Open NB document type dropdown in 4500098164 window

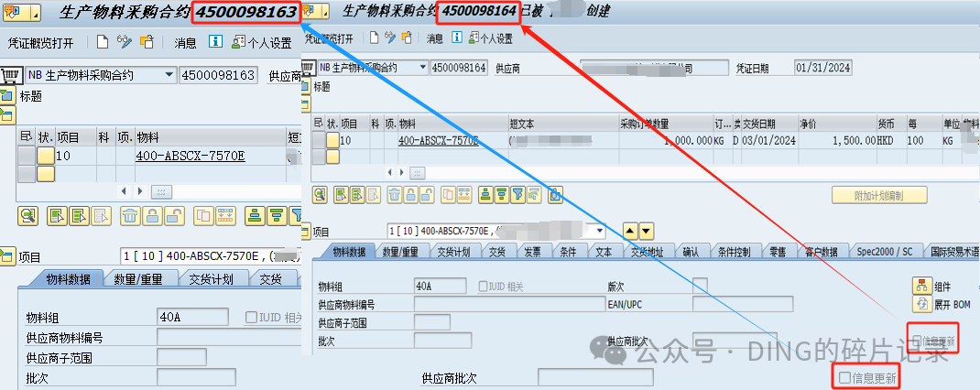coord(423,68)
